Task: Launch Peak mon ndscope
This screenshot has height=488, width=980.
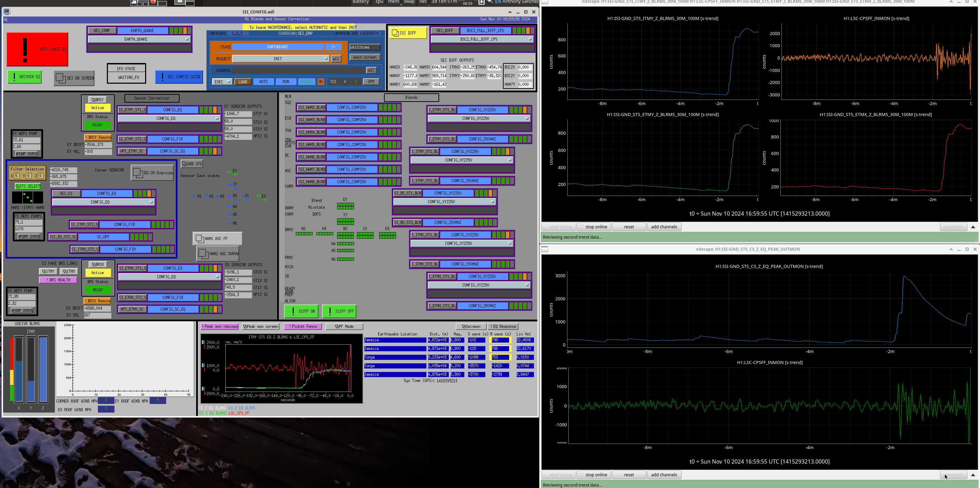Action: [220, 326]
